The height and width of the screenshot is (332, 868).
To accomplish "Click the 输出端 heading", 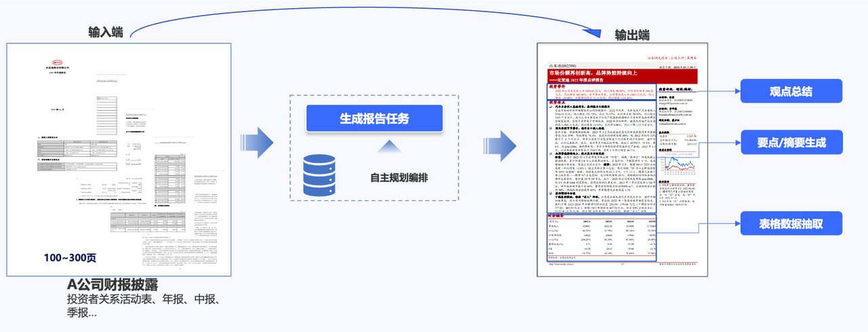I will (632, 34).
